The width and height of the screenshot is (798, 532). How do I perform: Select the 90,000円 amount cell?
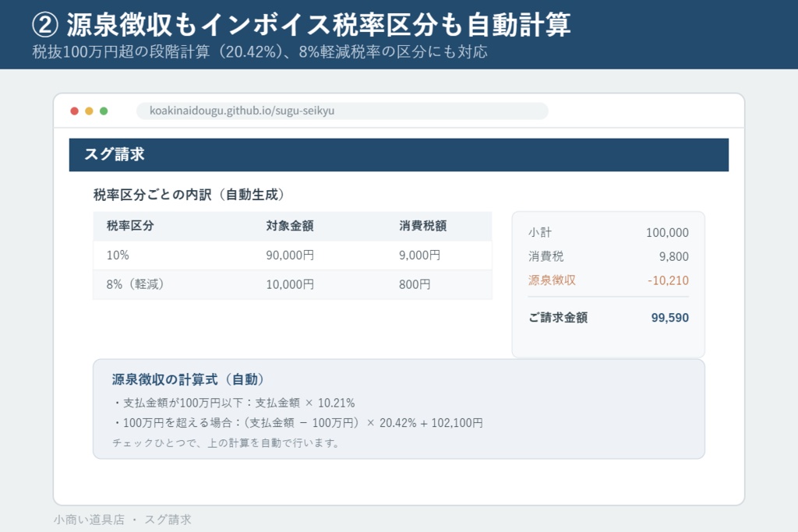click(290, 255)
